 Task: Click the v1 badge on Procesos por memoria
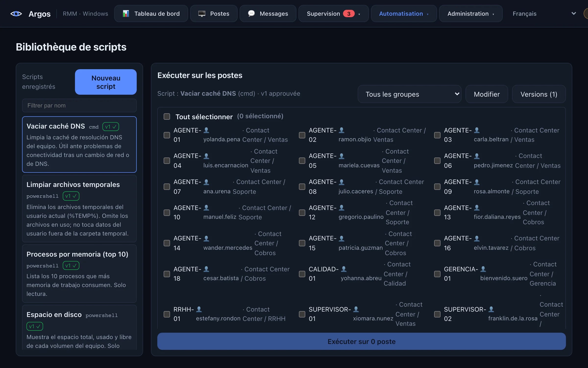tap(71, 265)
